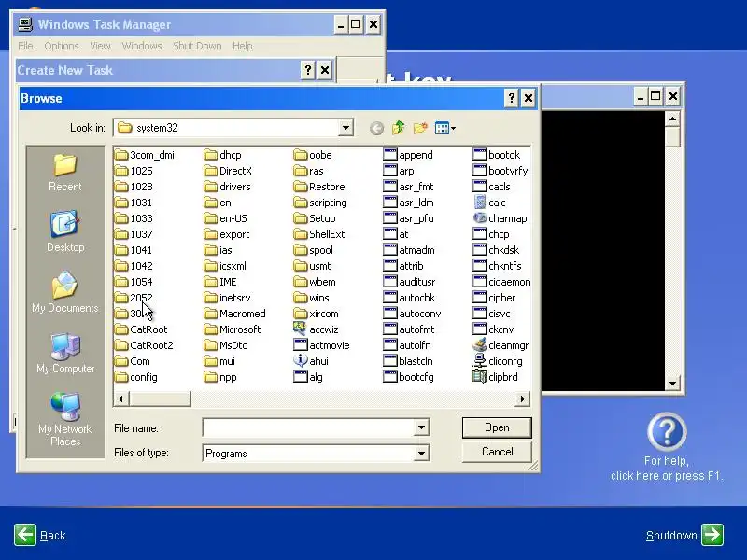Select the 3com_dmi folder
The width and height of the screenshot is (747, 560).
[x=145, y=155]
